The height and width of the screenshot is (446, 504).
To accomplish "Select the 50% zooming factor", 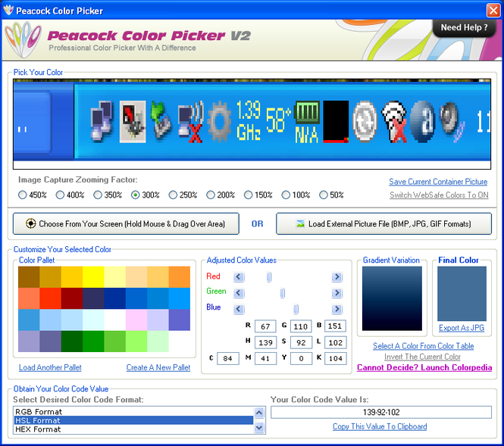I will (x=324, y=195).
